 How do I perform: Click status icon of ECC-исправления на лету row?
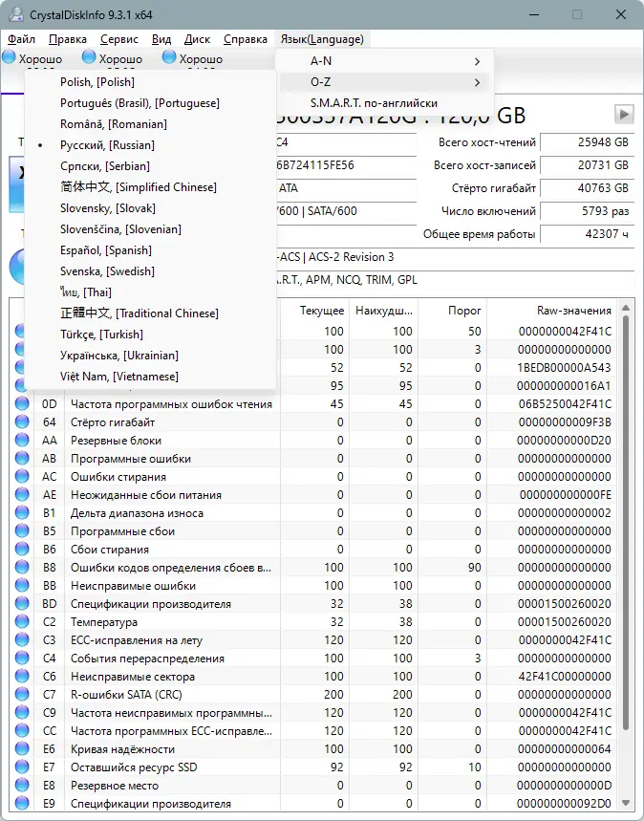22,639
